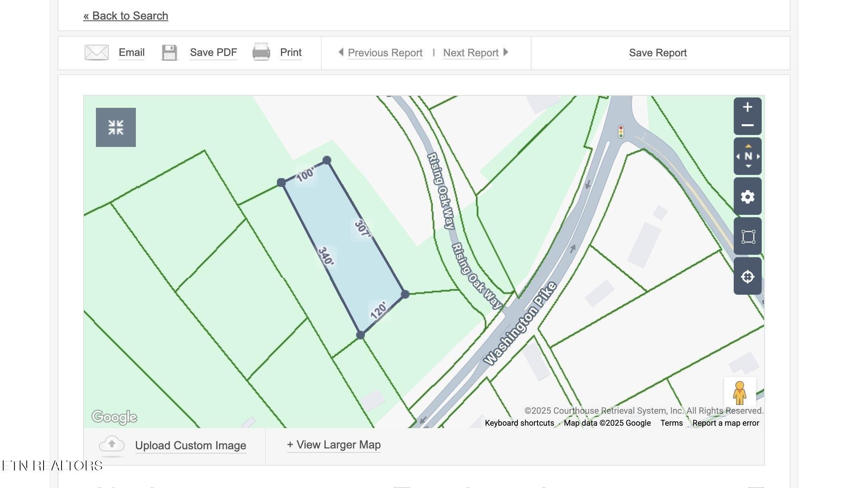Click the Street View pegman icon
Image resolution: width=868 pixels, height=488 pixels.
[x=739, y=392]
